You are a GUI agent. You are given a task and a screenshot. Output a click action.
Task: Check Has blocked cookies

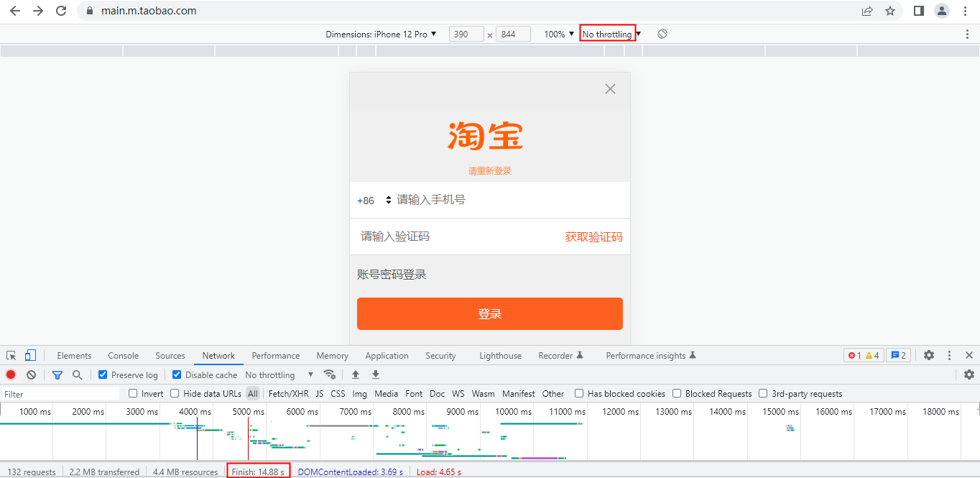[x=579, y=394]
